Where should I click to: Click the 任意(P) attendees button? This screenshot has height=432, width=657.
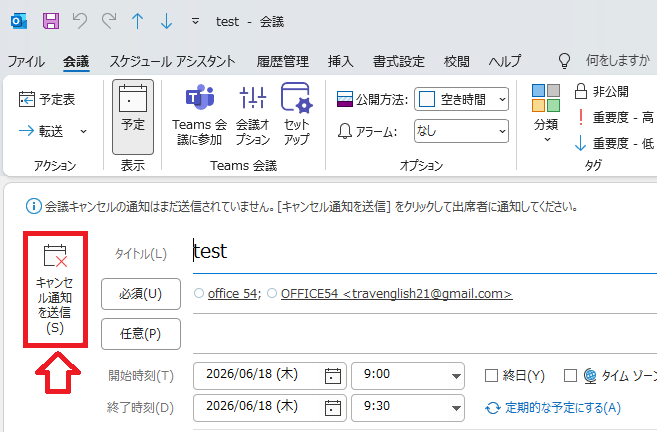(141, 334)
